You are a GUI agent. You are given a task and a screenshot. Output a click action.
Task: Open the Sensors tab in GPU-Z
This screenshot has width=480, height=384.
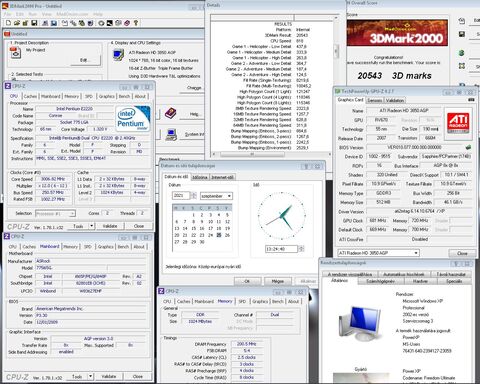[375, 100]
